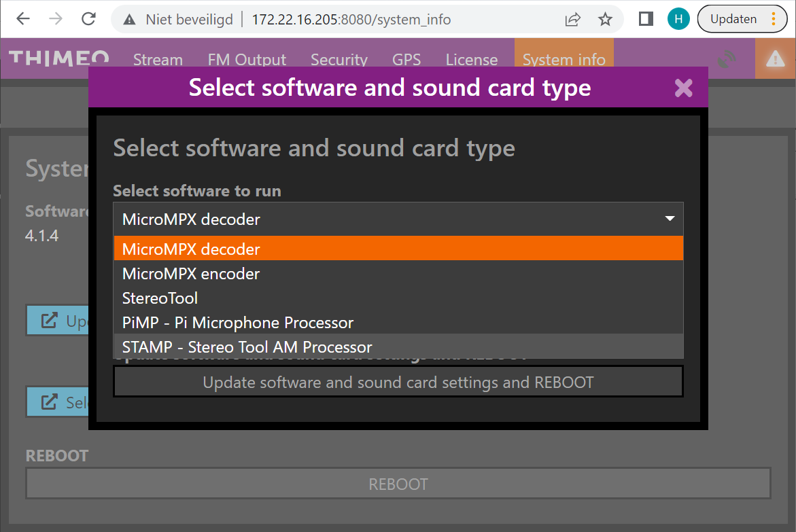Choose MicroMPX decoder from the list

(x=398, y=249)
